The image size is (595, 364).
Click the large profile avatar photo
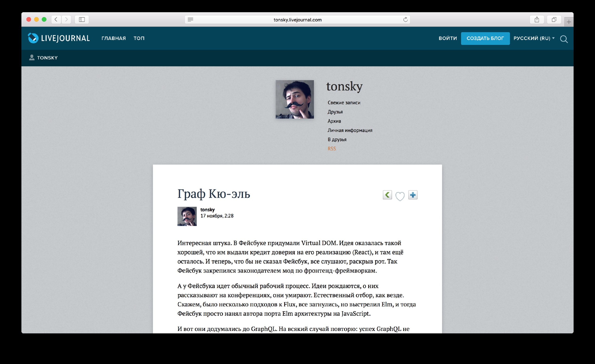[x=295, y=99]
